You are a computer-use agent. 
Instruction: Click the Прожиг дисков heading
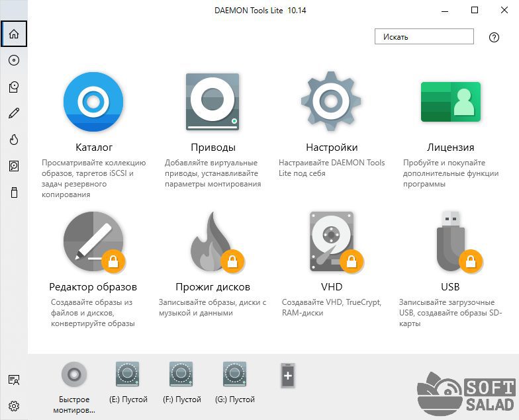click(213, 287)
